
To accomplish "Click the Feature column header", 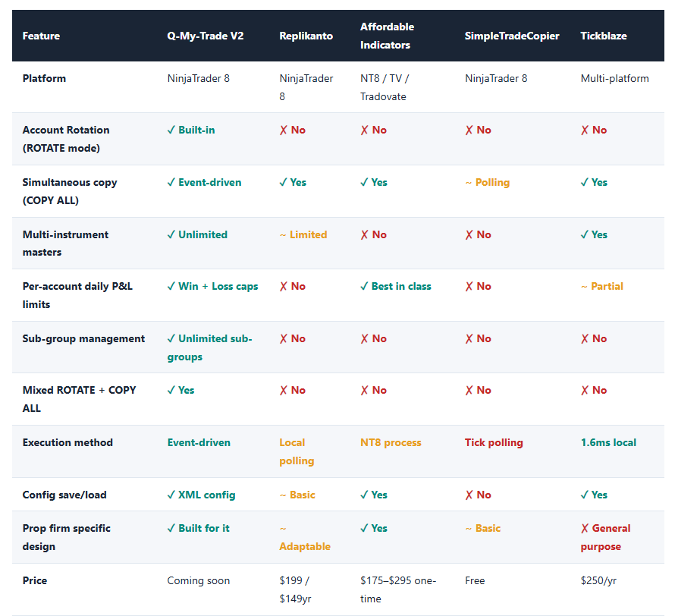I will 41,36.
